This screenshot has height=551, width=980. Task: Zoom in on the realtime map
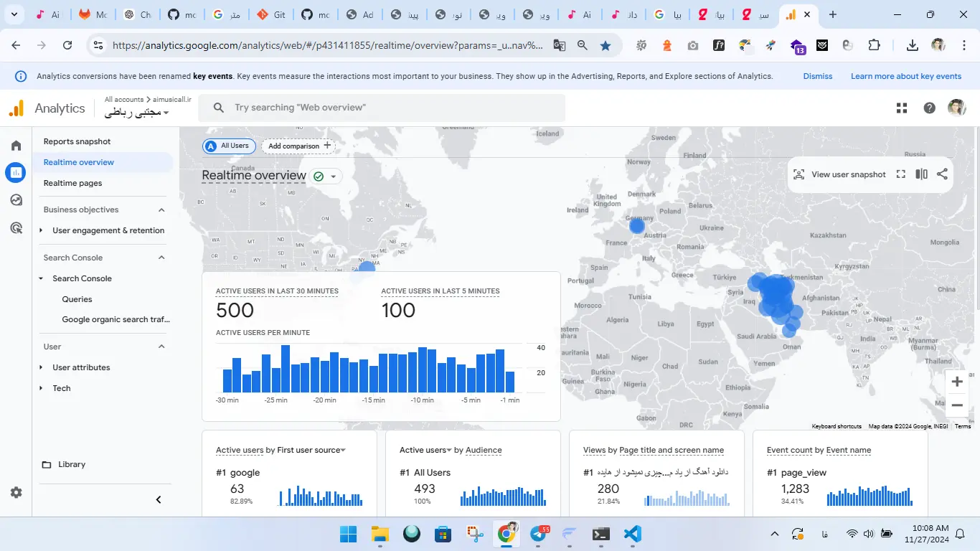(x=957, y=382)
